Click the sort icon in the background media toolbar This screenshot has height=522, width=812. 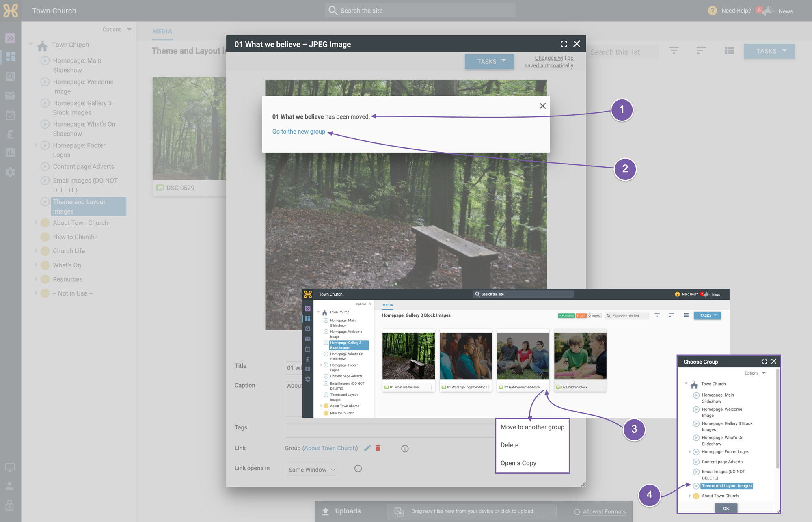pyautogui.click(x=701, y=51)
